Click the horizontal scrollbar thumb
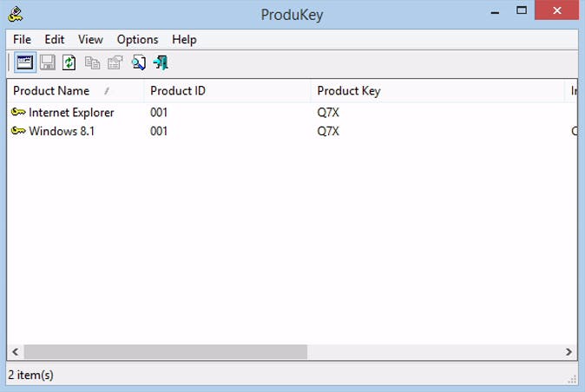The height and width of the screenshot is (392, 585). click(166, 352)
